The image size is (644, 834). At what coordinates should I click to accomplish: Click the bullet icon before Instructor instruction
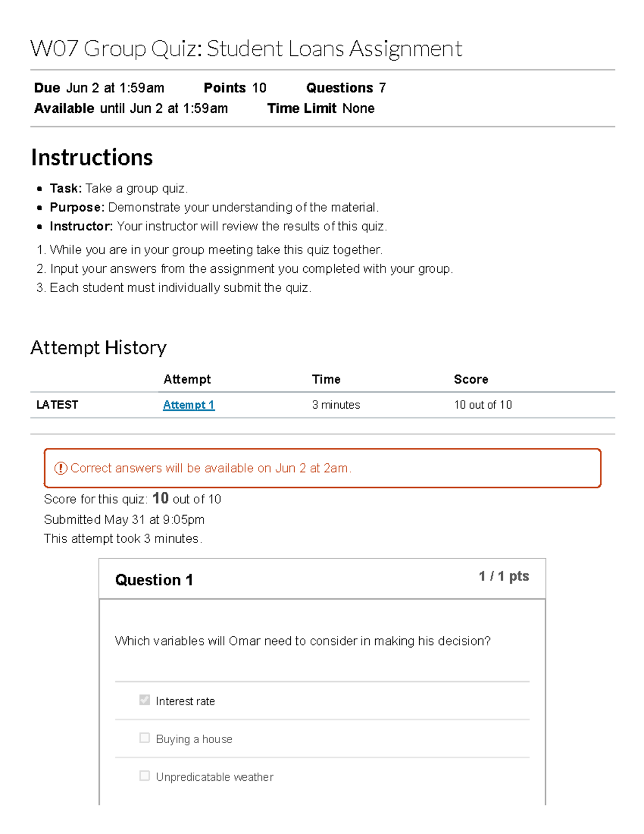[39, 226]
